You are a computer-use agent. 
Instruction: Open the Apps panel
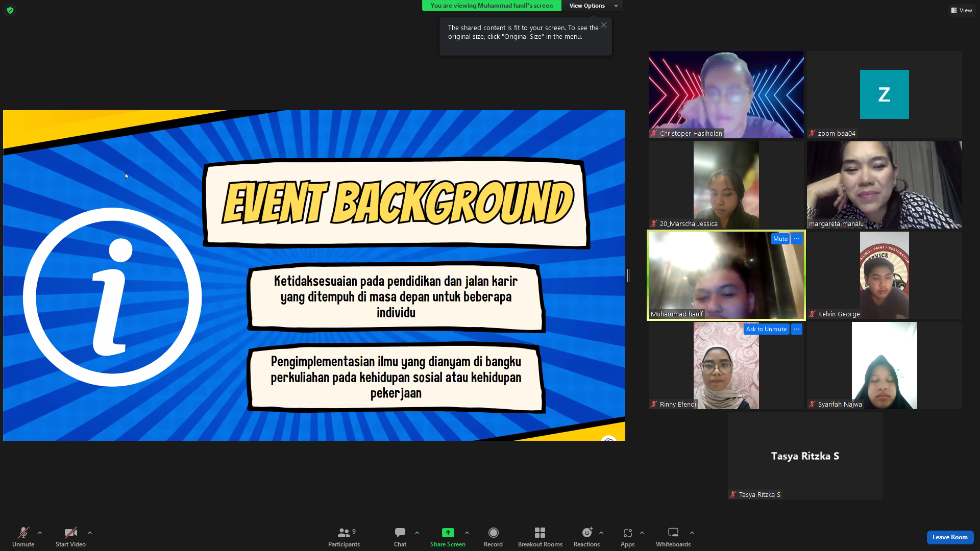coord(627,537)
